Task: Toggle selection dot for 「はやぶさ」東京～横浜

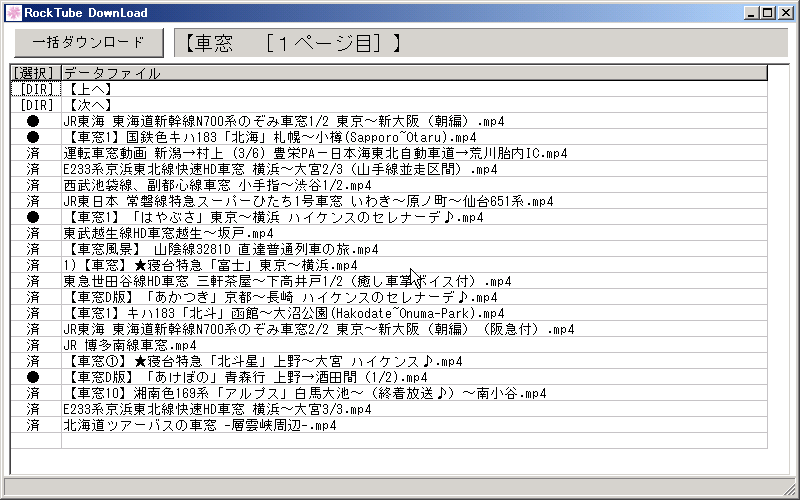Action: click(x=33, y=217)
